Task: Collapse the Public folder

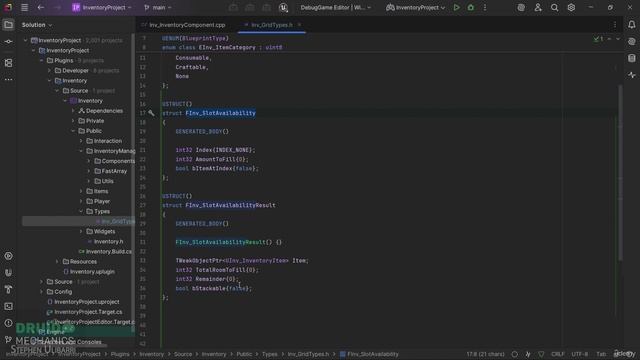Action: (x=73, y=131)
